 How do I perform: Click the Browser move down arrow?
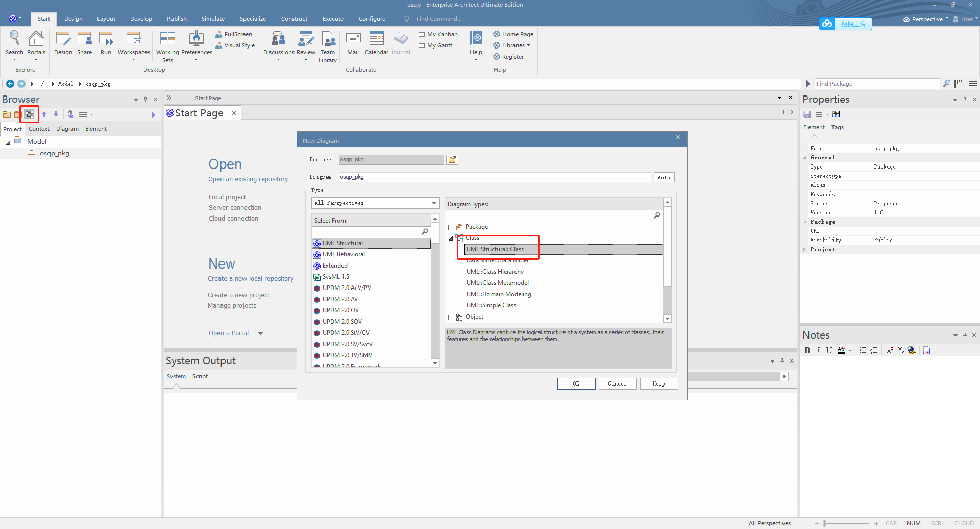tap(56, 114)
